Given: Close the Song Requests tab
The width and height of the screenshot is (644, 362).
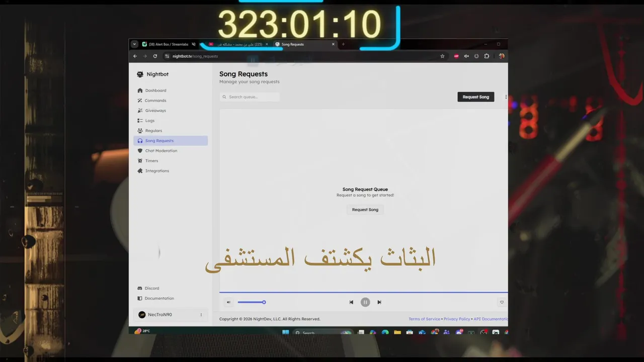Looking at the screenshot, I should click(x=333, y=44).
